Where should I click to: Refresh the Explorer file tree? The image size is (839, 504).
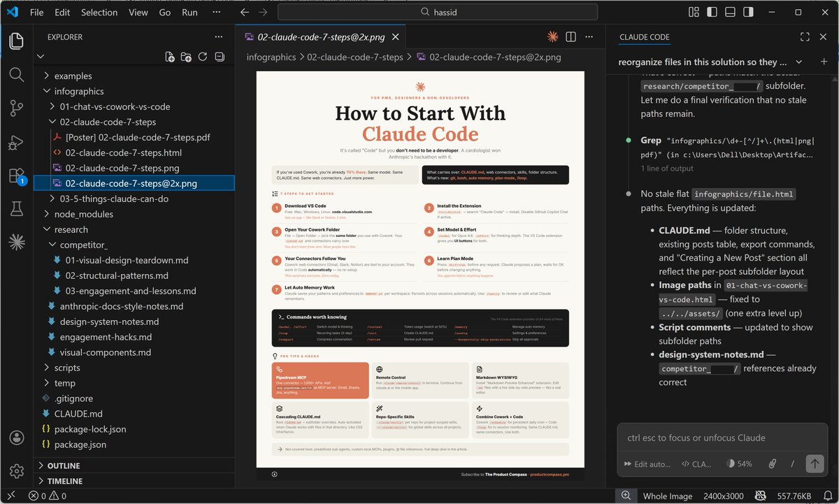pyautogui.click(x=203, y=57)
